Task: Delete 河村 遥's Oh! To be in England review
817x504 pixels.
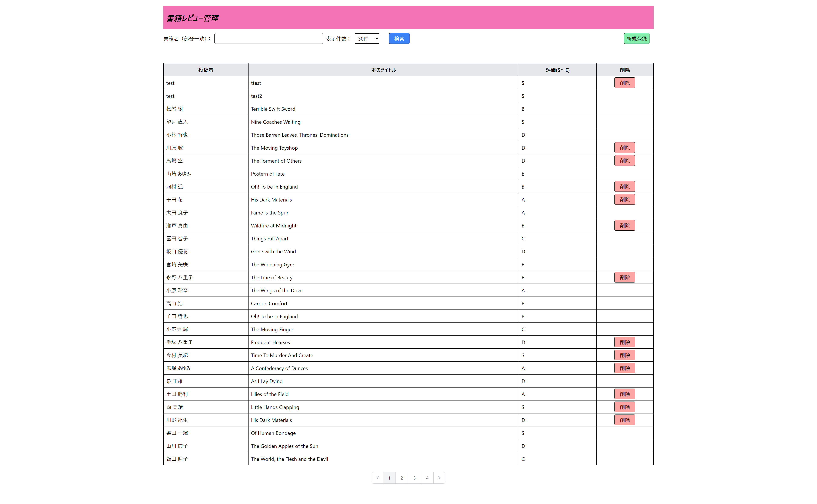Action: click(624, 187)
